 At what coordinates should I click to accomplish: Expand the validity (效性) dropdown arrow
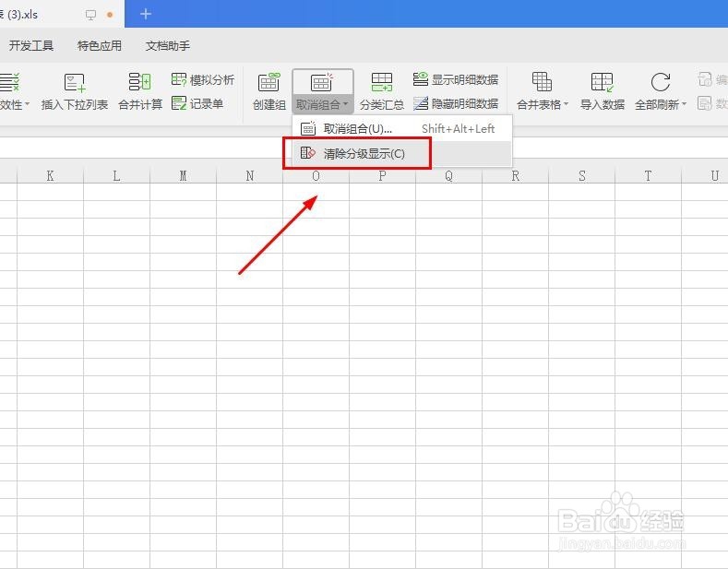coord(27,104)
